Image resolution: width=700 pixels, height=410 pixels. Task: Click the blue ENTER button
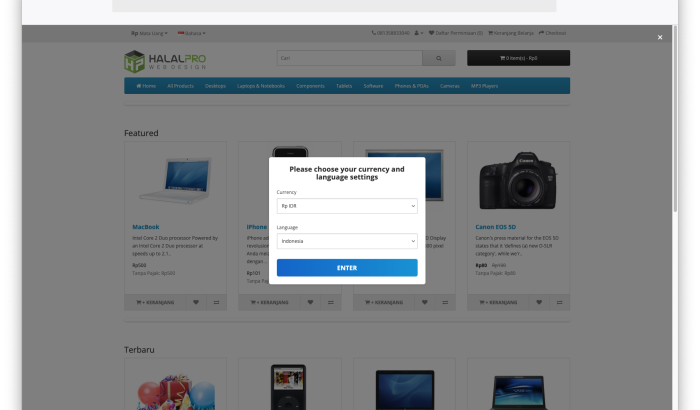347,268
